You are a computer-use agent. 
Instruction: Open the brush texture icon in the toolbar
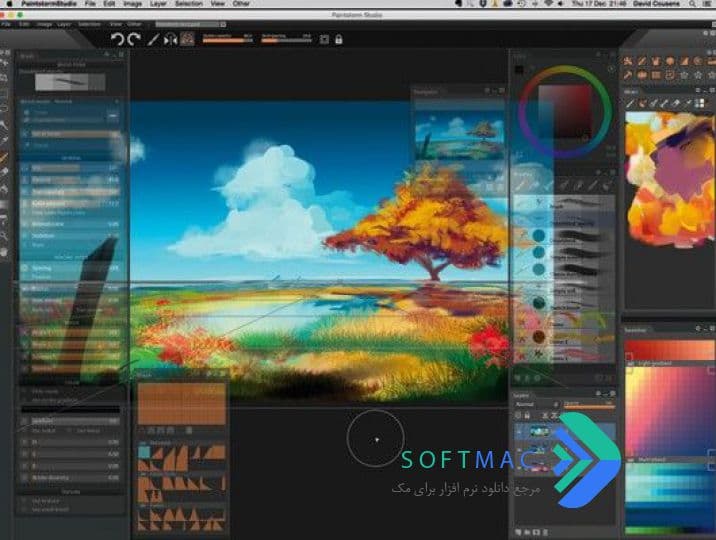(187, 39)
